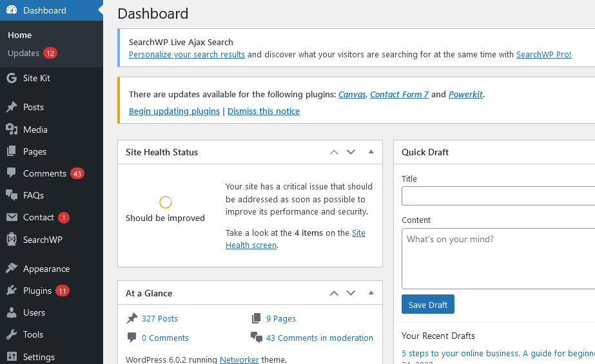Move Site Health Status panel down
This screenshot has width=595, height=364.
point(351,152)
